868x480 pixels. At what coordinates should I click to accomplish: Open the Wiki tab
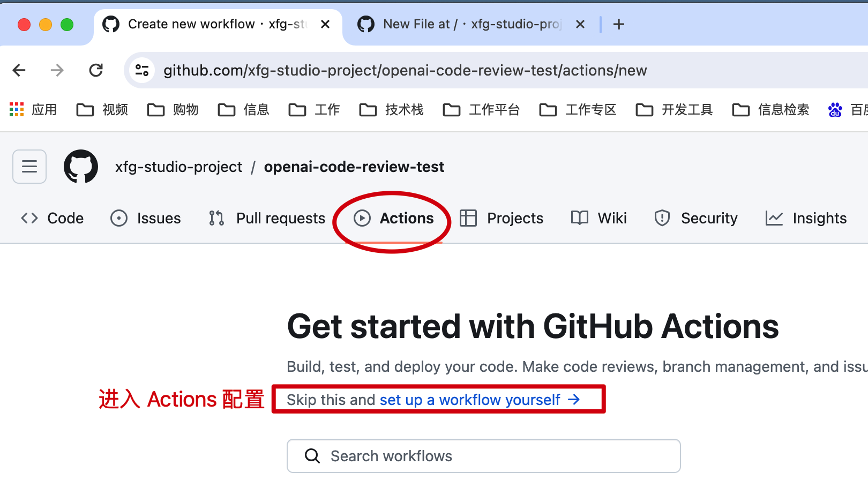598,218
